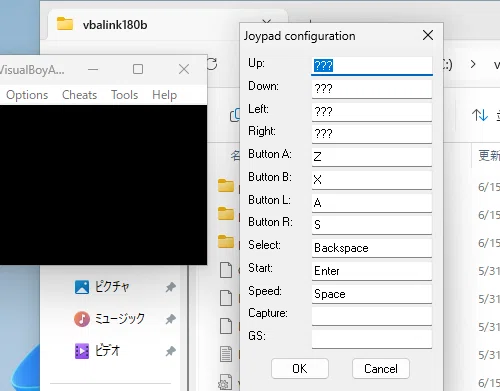The image size is (500, 391).
Task: Click the pin icon beside ピクチャ
Action: point(171,287)
